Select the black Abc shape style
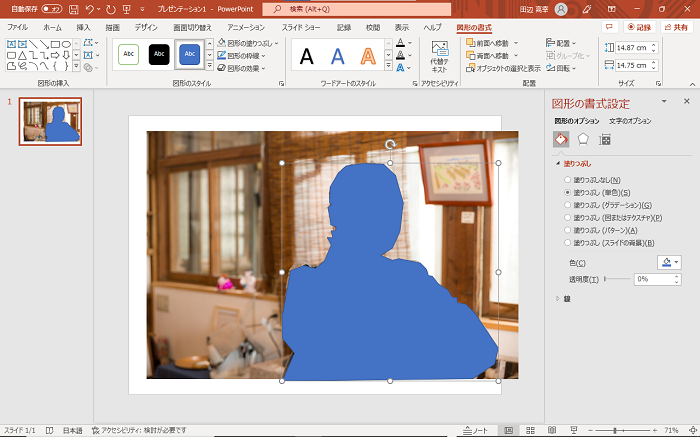Viewport: 700px width, 437px height. tap(159, 55)
